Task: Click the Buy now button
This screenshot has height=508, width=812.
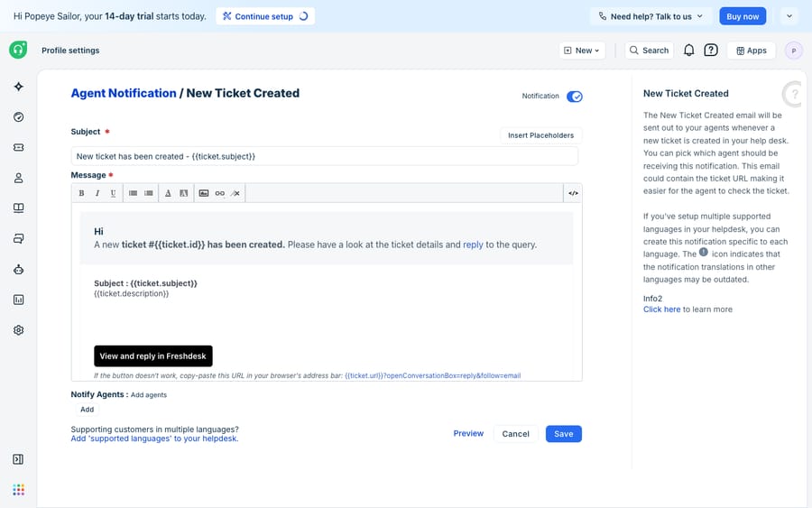Action: [743, 16]
